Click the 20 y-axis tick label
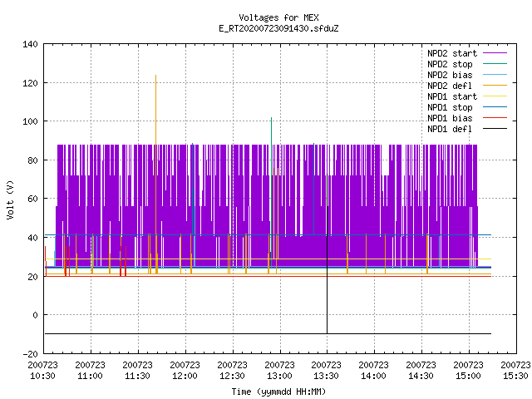Viewport: 532px width, 399px height. coord(32,277)
